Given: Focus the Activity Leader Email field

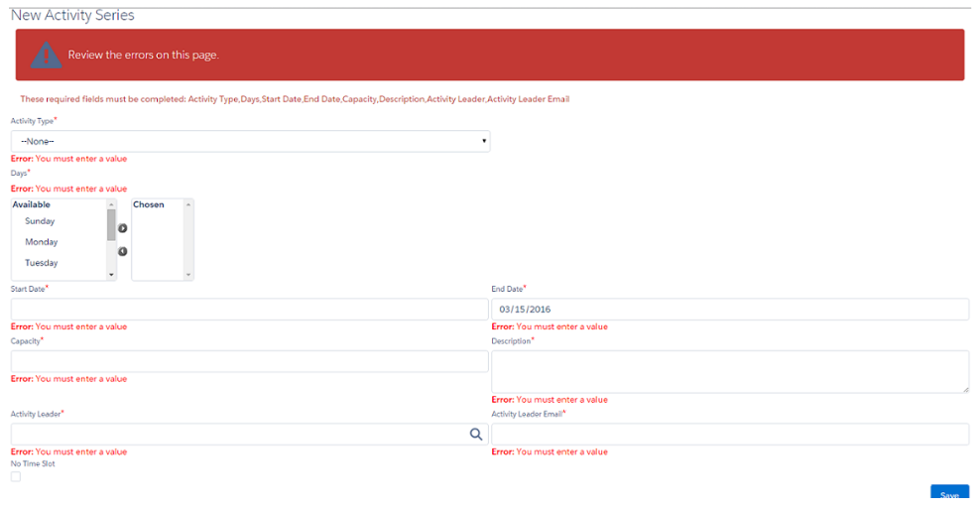Looking at the screenshot, I should (729, 435).
